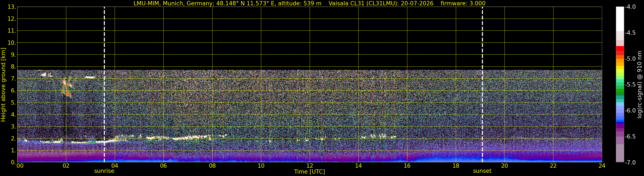644x176 pixels.
Task: Click the x-axis tick label '22'
Action: (553, 166)
